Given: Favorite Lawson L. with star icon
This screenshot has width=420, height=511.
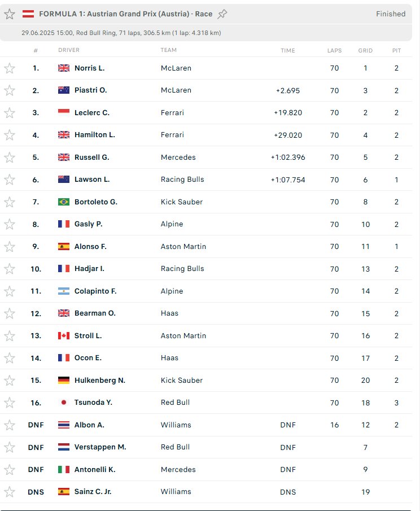Looking at the screenshot, I should tap(10, 180).
